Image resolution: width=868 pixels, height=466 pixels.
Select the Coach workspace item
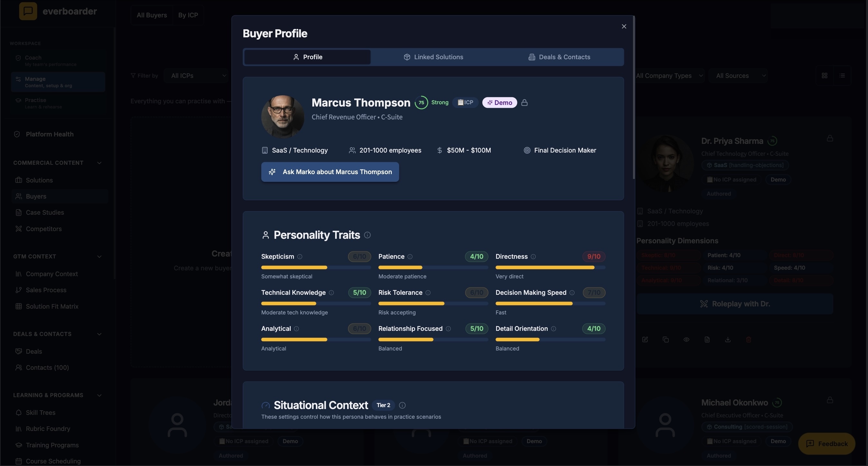pyautogui.click(x=58, y=61)
